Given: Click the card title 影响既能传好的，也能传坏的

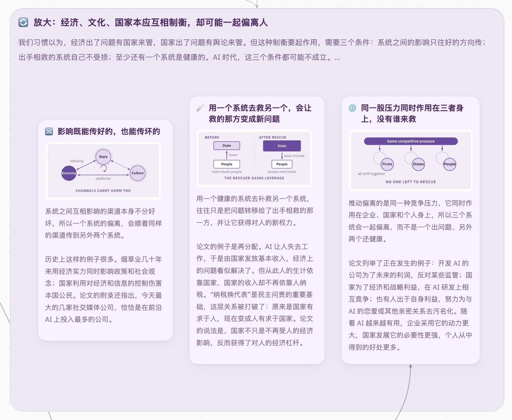Looking at the screenshot, I should click(x=109, y=132).
